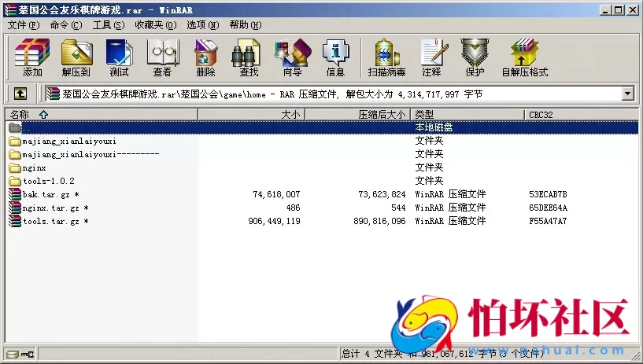The image size is (643, 364).
Task: Click the tools.tar.gz archive icon
Action: (15, 221)
